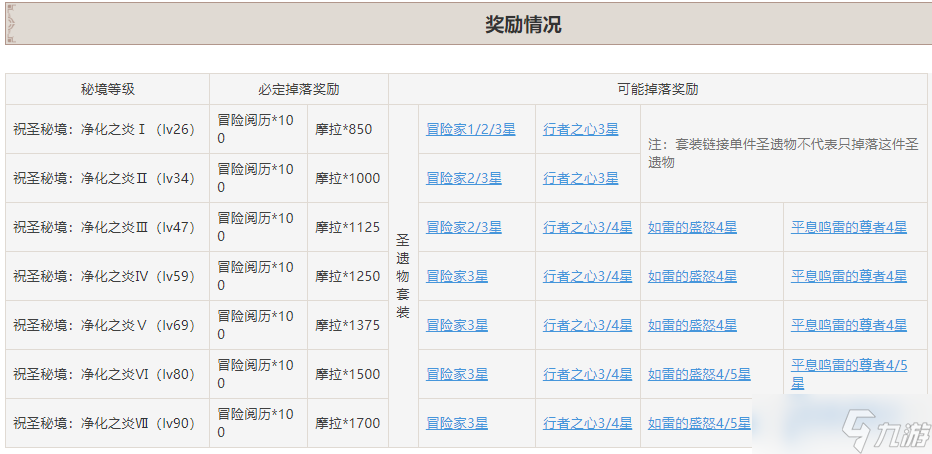Select the 祝圣秘境：净化之炎Ⅲ (lv47) cell
Image resolution: width=932 pixels, height=454 pixels.
[x=108, y=227]
